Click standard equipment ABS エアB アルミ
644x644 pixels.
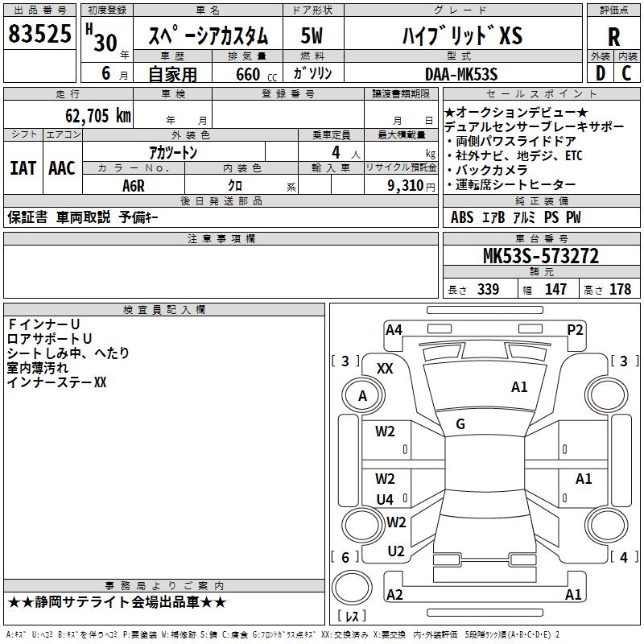click(x=493, y=217)
